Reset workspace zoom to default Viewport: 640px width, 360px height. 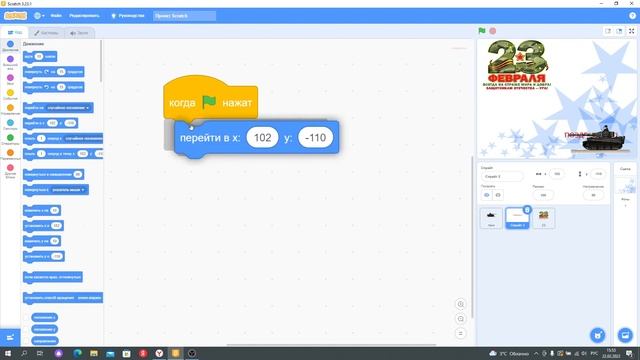click(x=460, y=333)
